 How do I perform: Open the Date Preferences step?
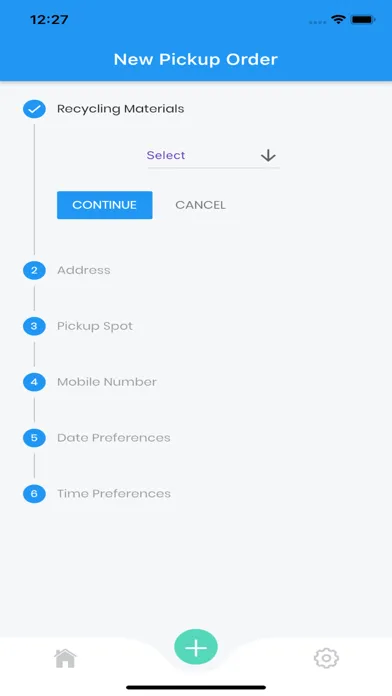114,438
